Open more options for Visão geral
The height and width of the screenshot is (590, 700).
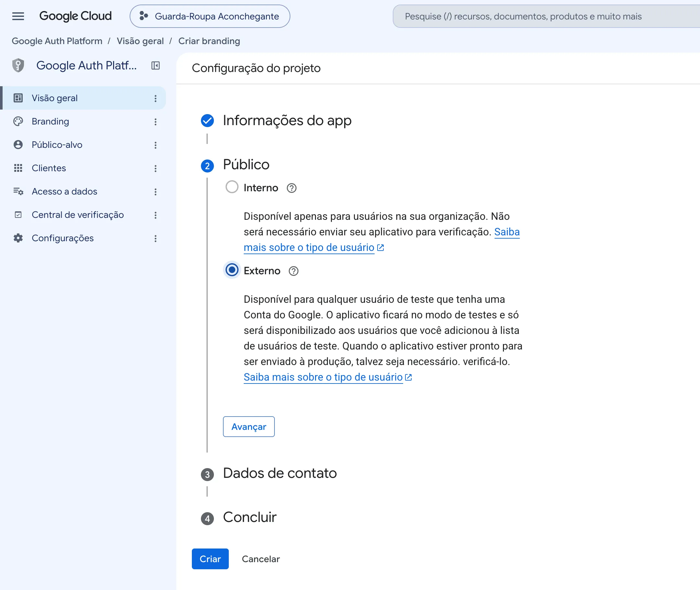click(156, 98)
